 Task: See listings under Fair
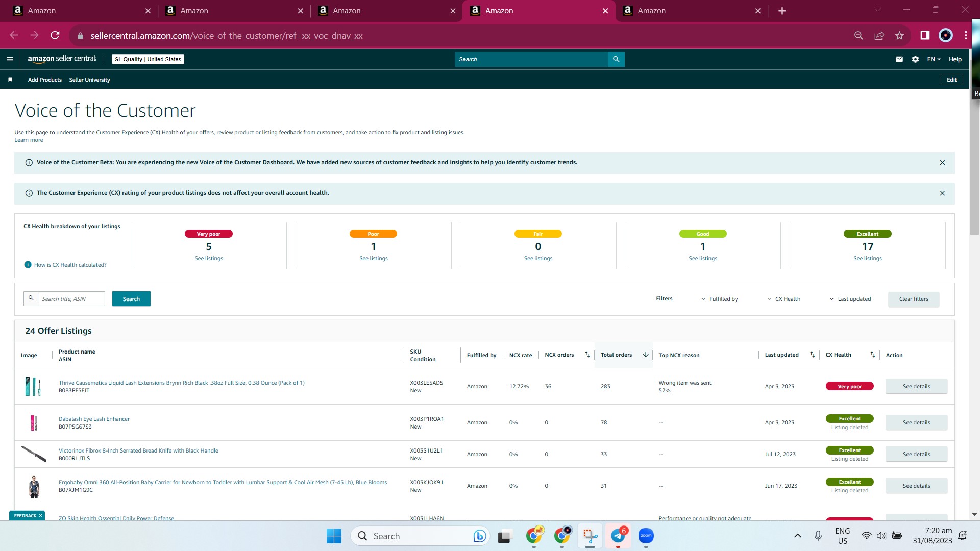coord(538,259)
